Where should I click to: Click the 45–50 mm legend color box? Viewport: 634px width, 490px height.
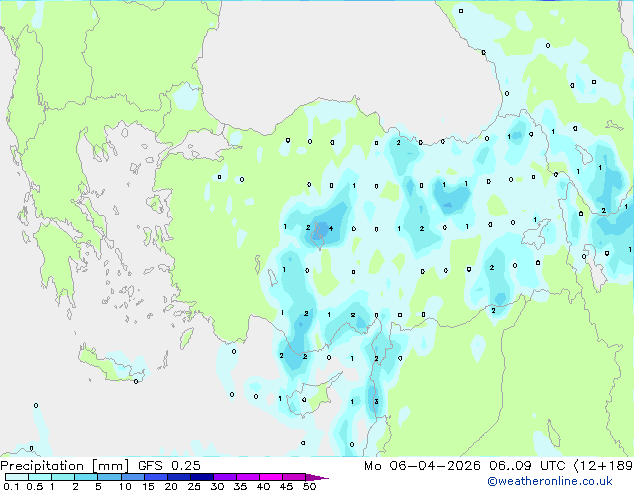coord(294,477)
